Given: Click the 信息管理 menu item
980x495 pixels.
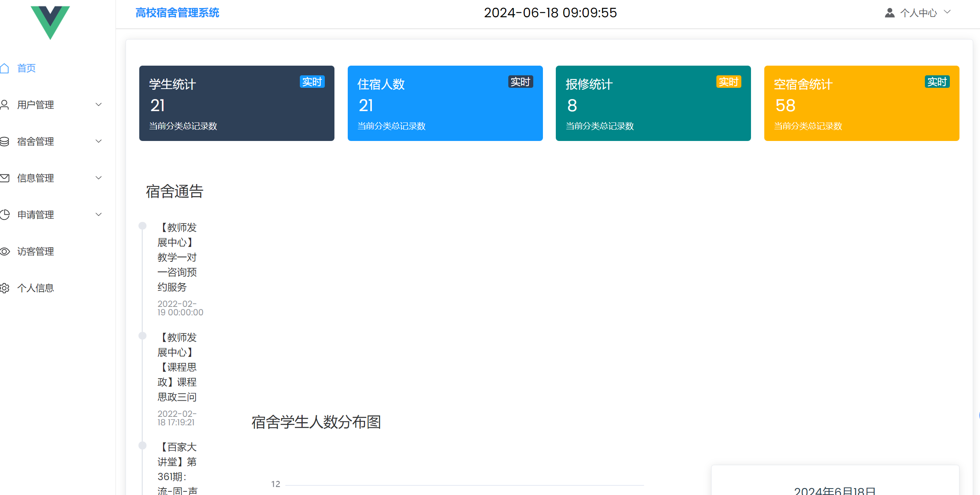Looking at the screenshot, I should pos(35,178).
